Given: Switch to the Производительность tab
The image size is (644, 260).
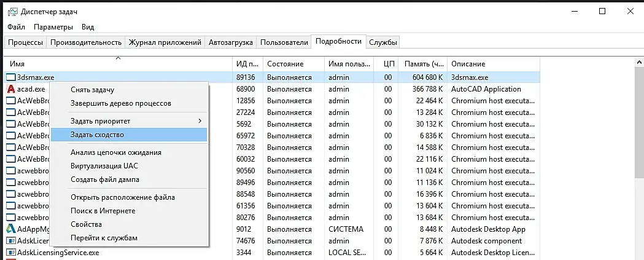Looking at the screenshot, I should click(86, 42).
